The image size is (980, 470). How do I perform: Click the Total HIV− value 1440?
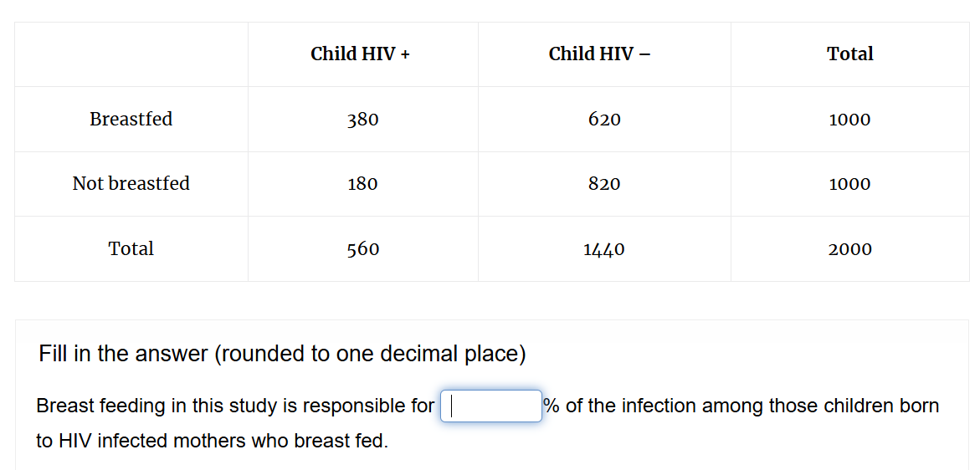[604, 249]
